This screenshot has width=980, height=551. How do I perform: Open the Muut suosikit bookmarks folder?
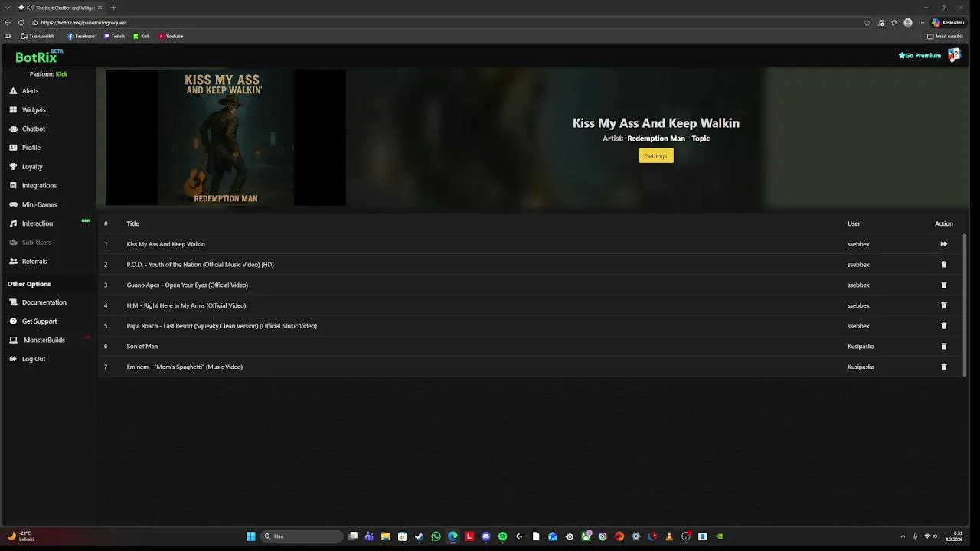(945, 36)
